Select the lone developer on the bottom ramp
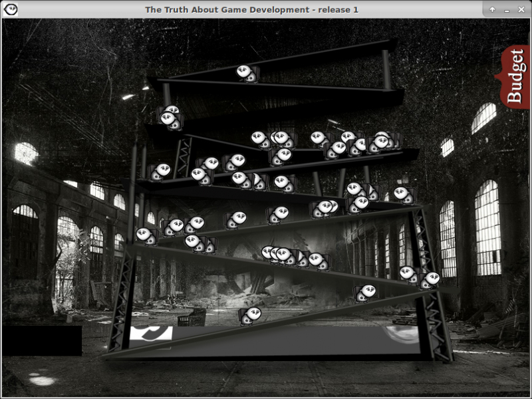 tap(250, 316)
